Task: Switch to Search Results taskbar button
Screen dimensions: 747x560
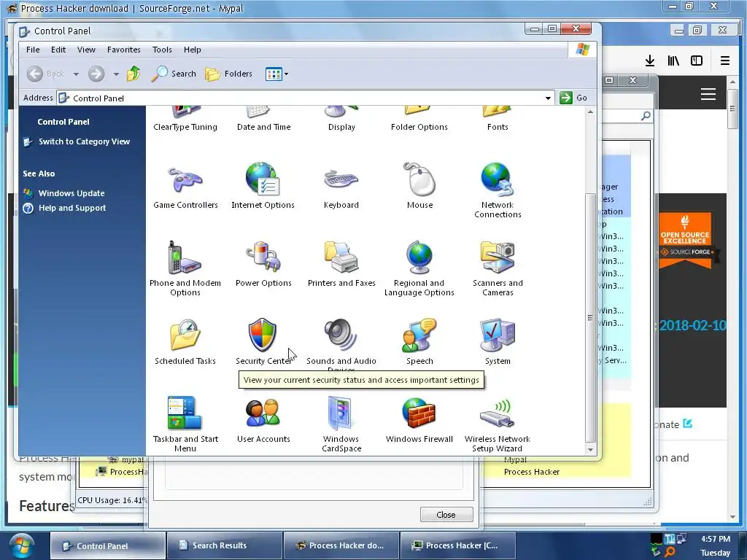Action: click(x=225, y=545)
